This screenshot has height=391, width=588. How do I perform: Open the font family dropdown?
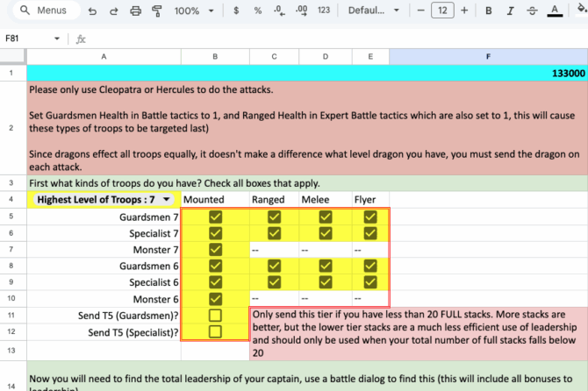click(372, 11)
